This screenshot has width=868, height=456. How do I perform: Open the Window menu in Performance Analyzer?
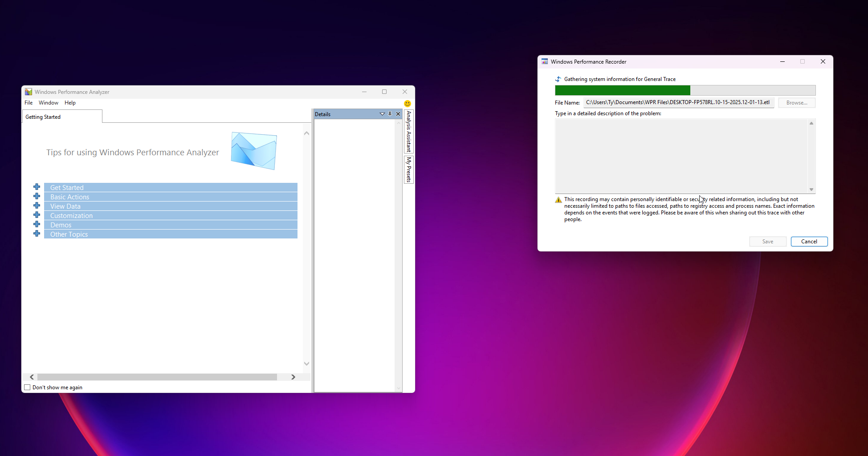[x=49, y=103]
